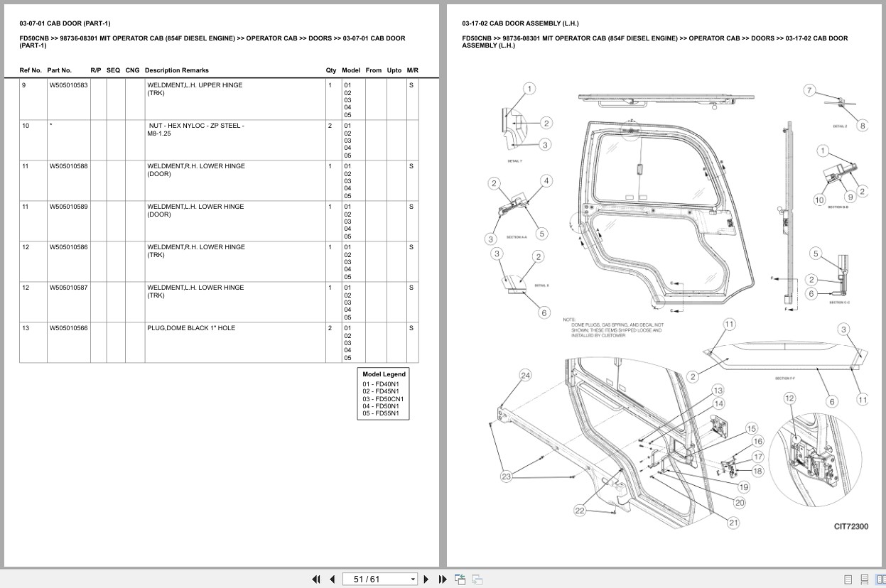Click the M/R column header
The height and width of the screenshot is (588, 886).
[413, 70]
